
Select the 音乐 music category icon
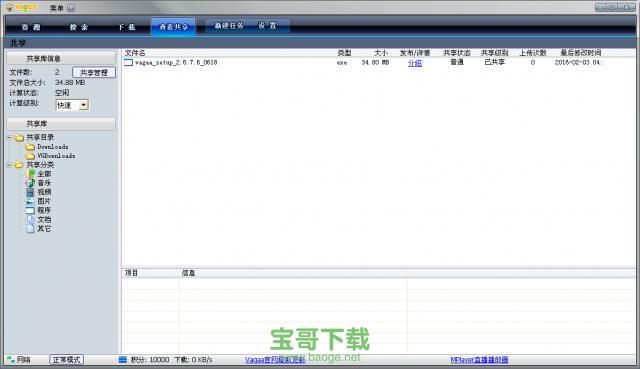(31, 183)
